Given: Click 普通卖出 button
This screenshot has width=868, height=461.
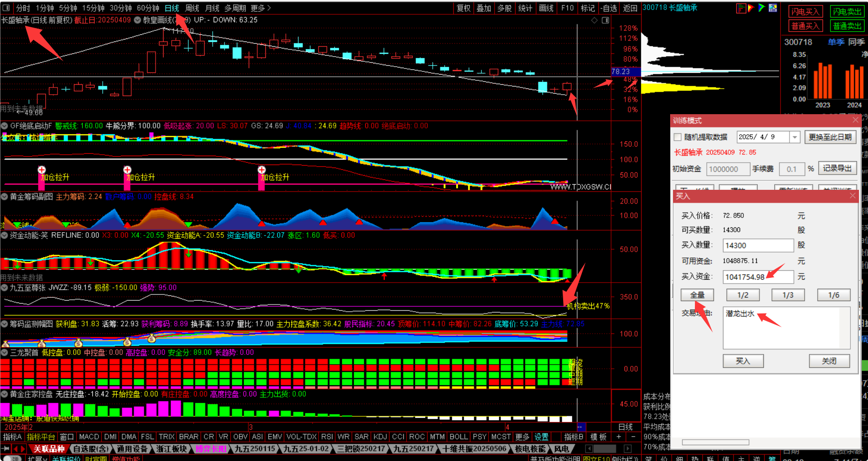Looking at the screenshot, I should 847,26.
